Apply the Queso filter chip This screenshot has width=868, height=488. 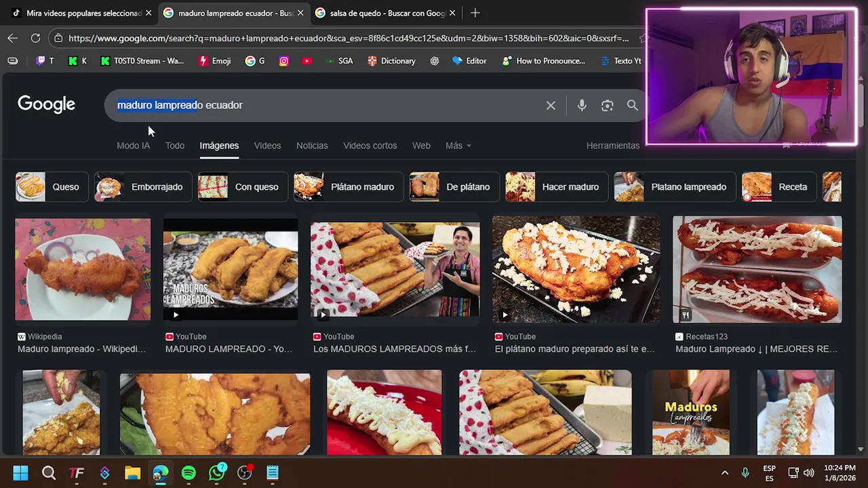52,187
